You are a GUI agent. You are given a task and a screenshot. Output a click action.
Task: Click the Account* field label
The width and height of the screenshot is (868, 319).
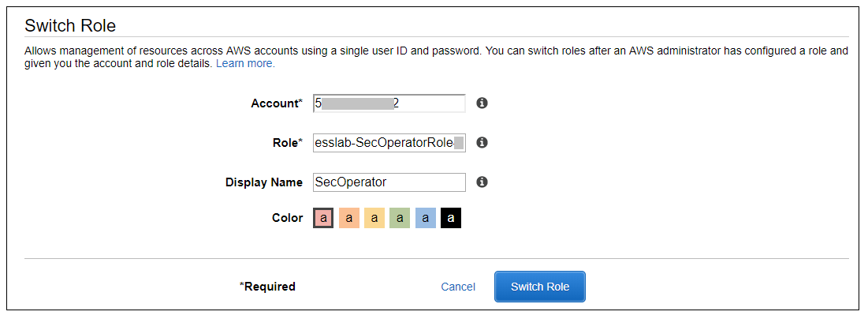point(276,103)
